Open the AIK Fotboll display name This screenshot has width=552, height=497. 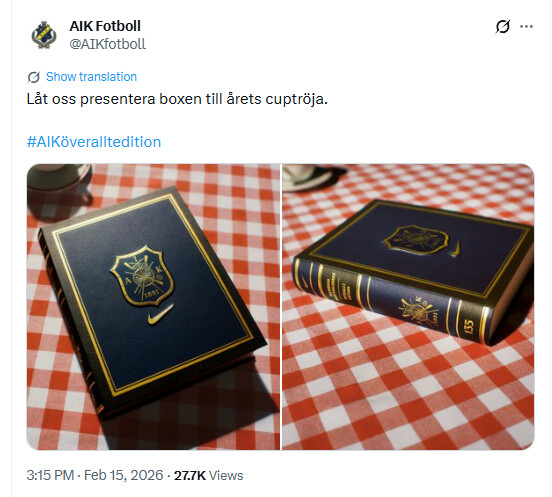tap(105, 26)
